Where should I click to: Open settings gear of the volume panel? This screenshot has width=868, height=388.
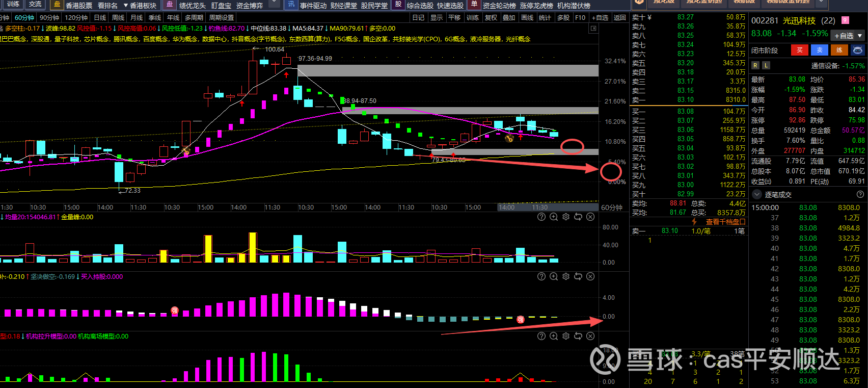point(566,217)
